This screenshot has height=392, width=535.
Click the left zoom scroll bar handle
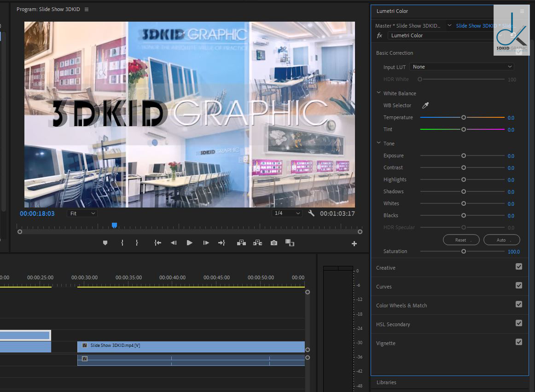point(20,232)
